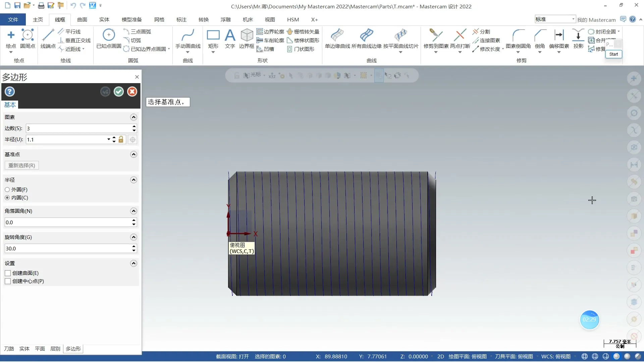Select the 外圆(F) radio option

click(x=7, y=190)
